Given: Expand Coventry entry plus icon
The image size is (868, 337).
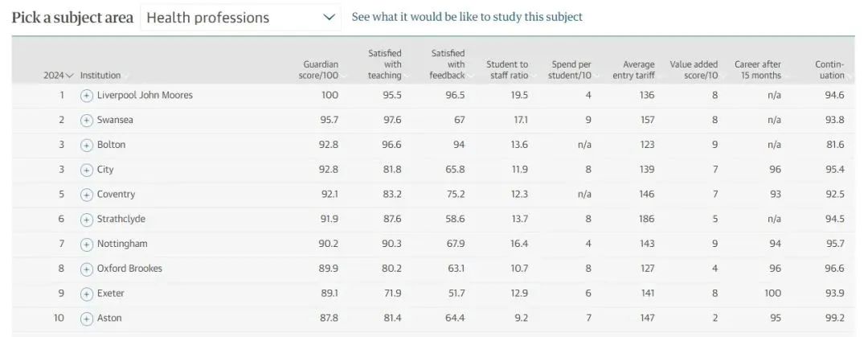Looking at the screenshot, I should coord(86,195).
